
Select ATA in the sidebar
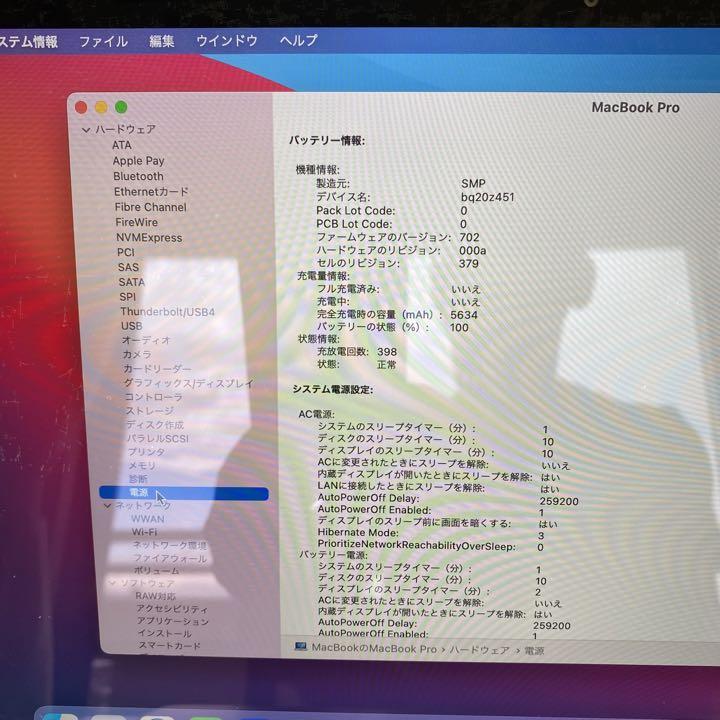pos(122,145)
